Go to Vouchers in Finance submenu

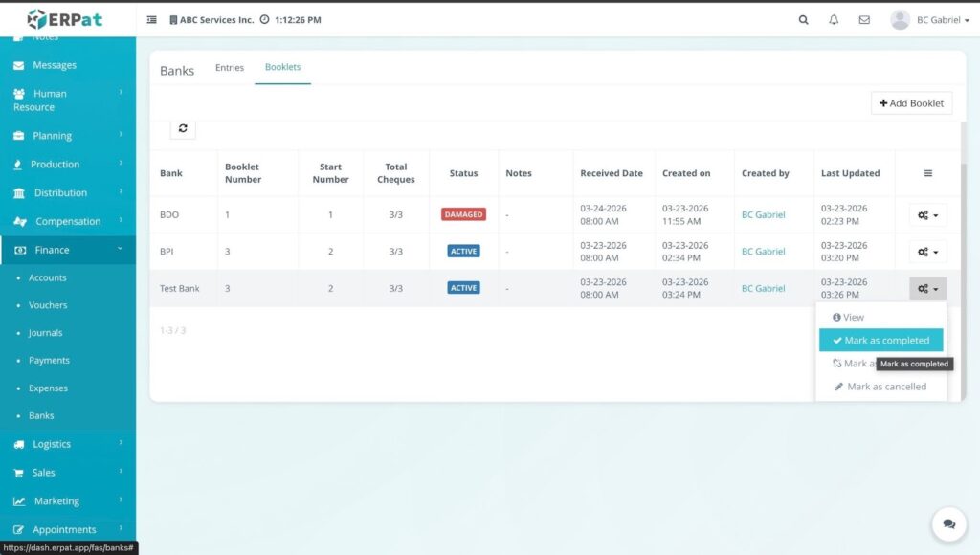(48, 305)
